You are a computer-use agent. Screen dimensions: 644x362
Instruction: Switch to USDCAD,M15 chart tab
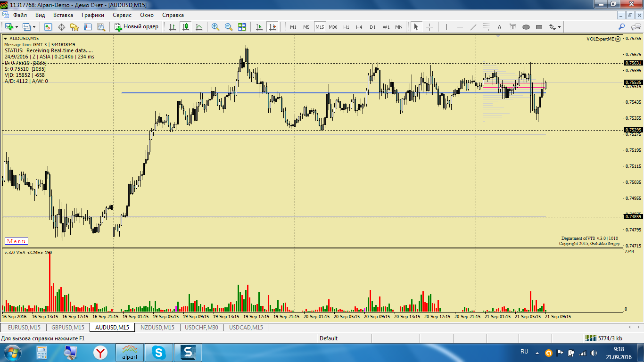pos(246,327)
